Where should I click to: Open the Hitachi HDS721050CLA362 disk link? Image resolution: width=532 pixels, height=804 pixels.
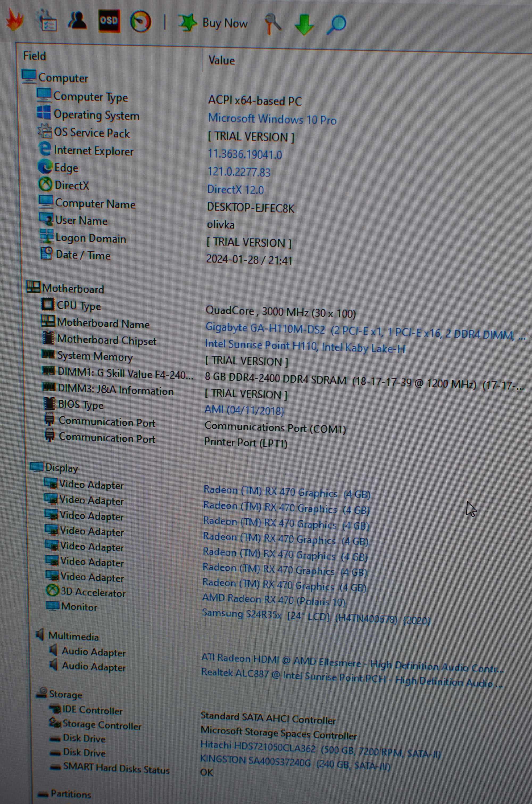pyautogui.click(x=320, y=749)
